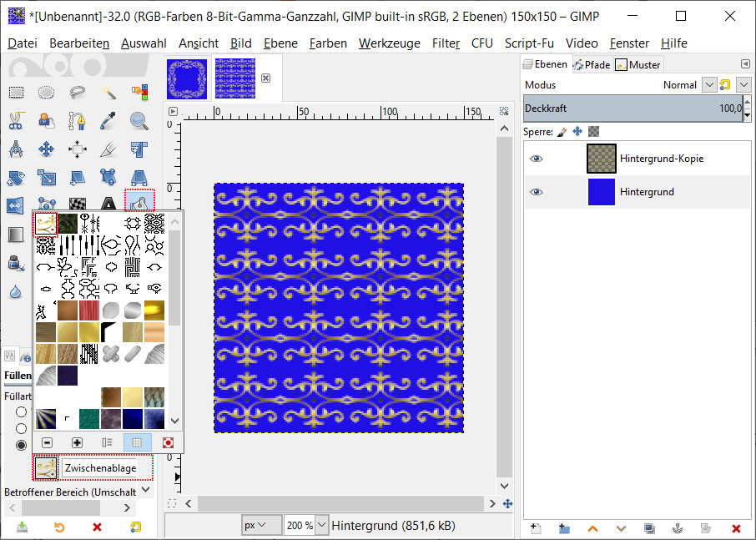Open the Script-Fu menu
The image size is (756, 540).
click(529, 43)
